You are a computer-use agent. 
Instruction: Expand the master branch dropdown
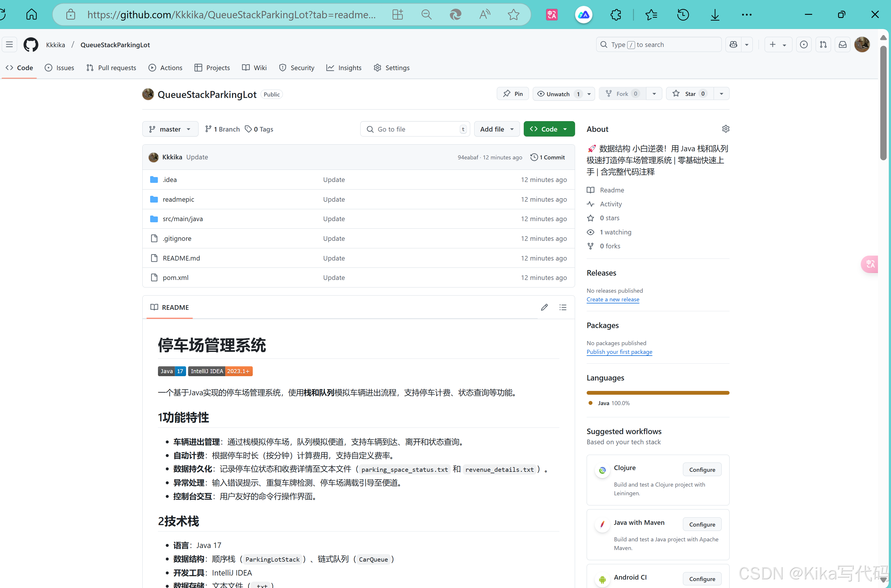[170, 129]
